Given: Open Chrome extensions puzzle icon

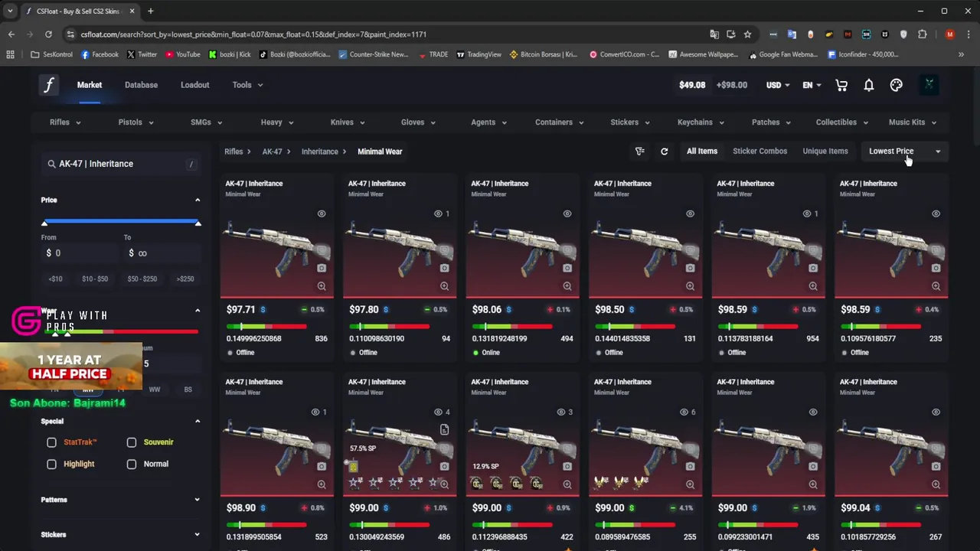Looking at the screenshot, I should (922, 34).
